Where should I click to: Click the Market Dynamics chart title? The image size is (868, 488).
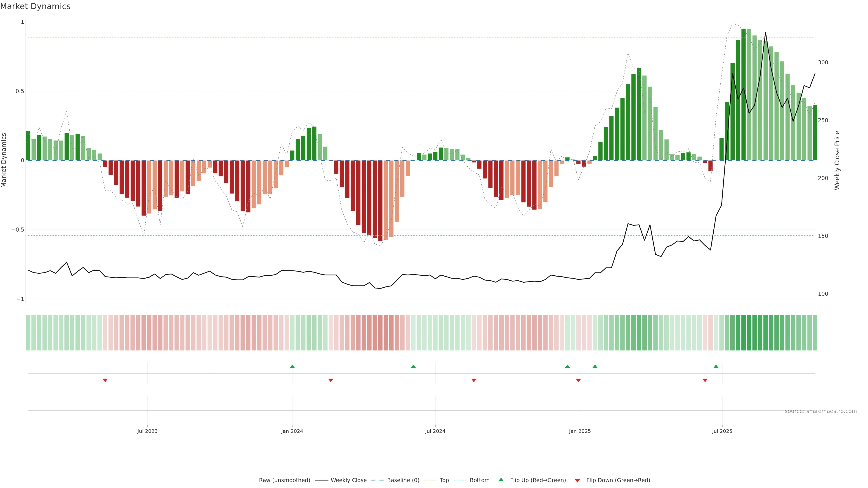point(35,6)
